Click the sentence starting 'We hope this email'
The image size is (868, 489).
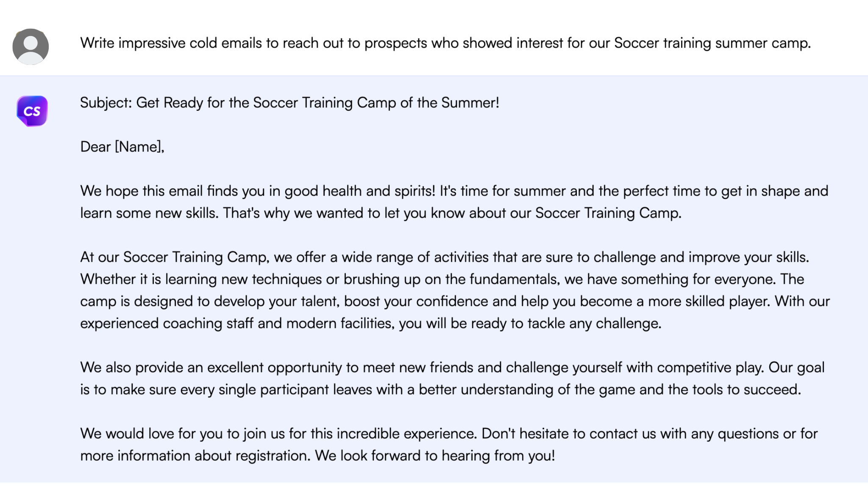pyautogui.click(x=259, y=191)
